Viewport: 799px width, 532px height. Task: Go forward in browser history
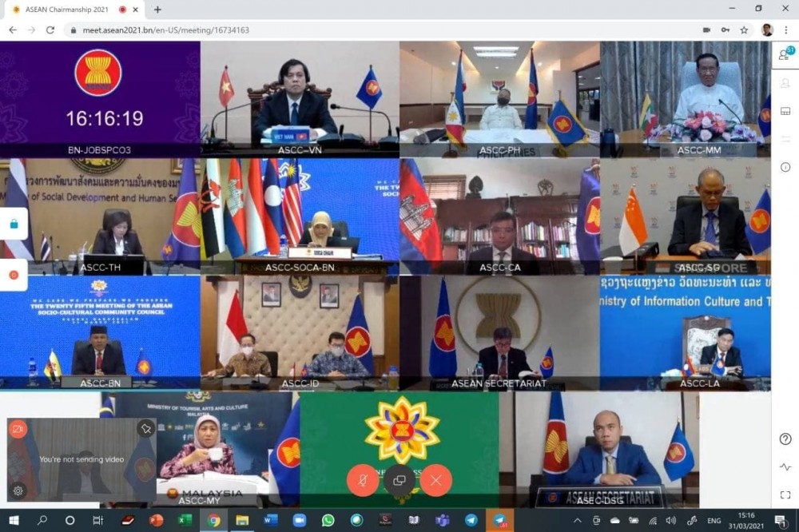click(32, 30)
